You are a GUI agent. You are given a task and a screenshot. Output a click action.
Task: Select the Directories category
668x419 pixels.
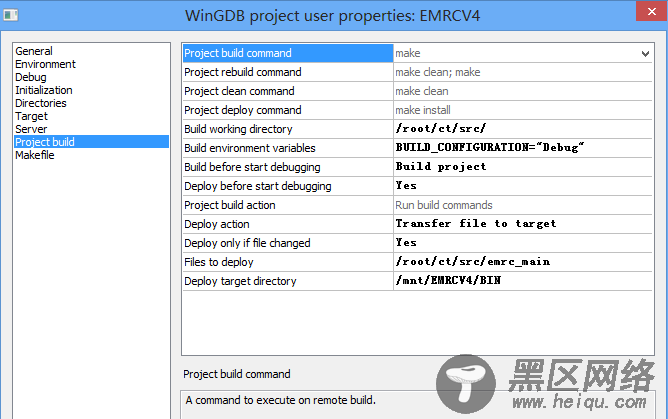coord(41,103)
